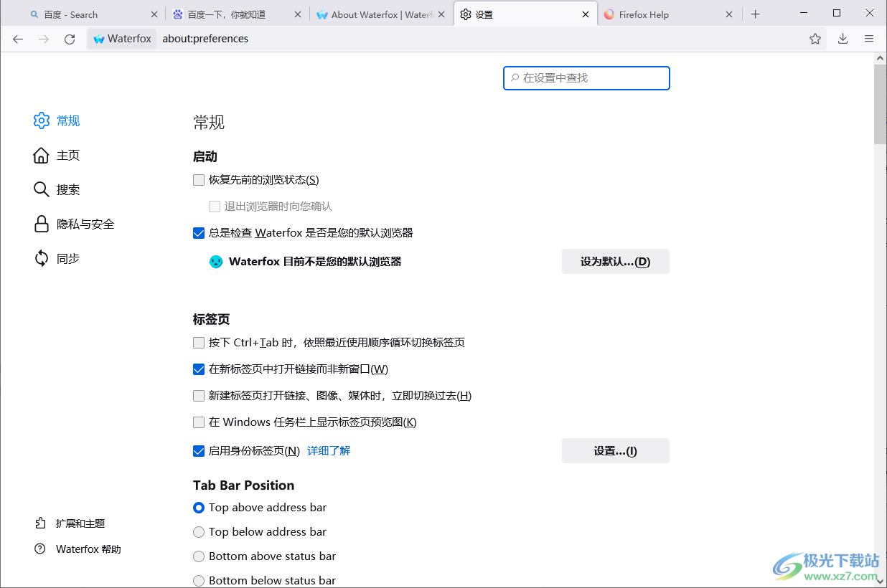Close the Firefox Help tab
887x588 pixels.
click(729, 14)
